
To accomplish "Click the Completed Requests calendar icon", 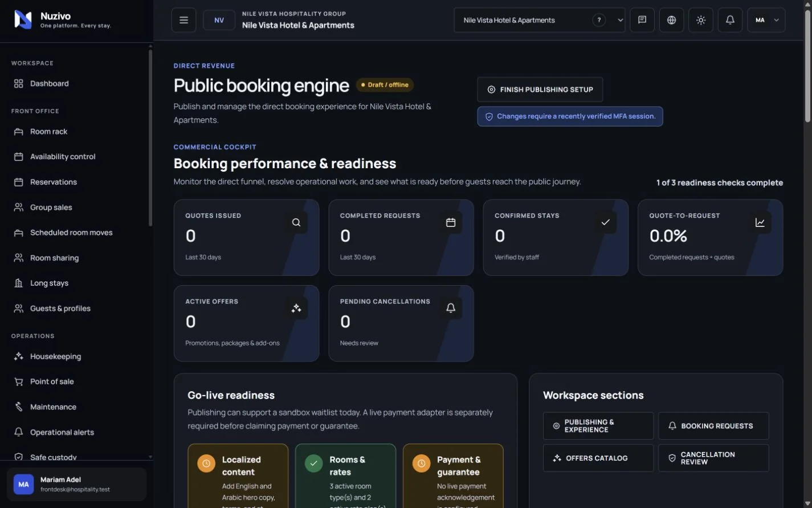I will (451, 222).
